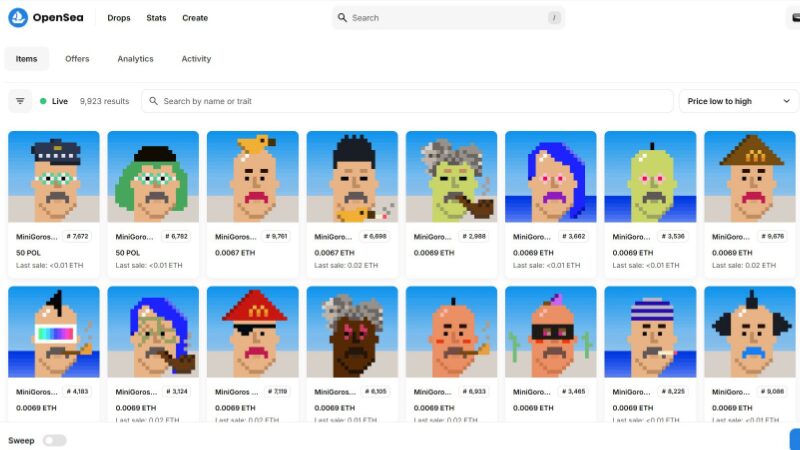Screen dimensions: 800x450
Task: Click the 50 POL price on #6,782
Action: 128,253
